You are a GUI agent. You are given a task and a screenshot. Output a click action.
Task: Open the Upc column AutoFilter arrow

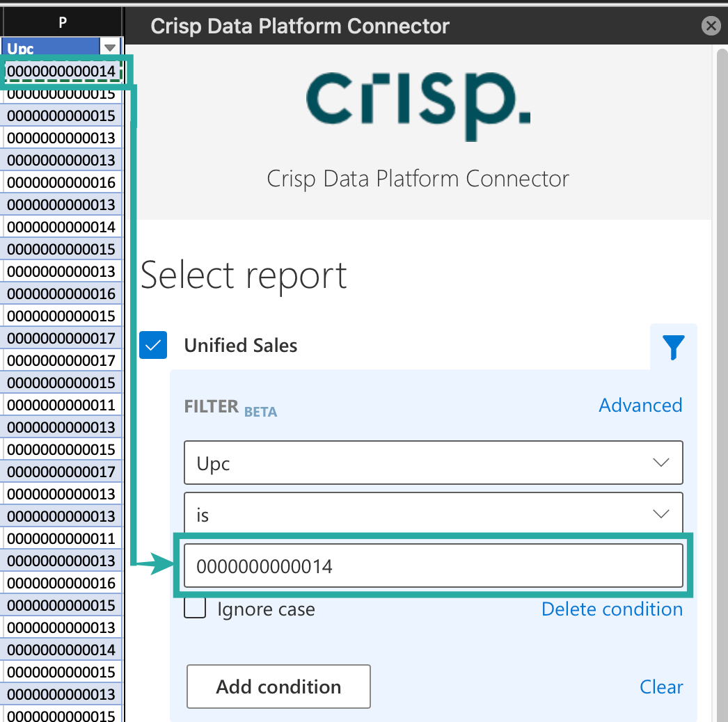tap(110, 47)
